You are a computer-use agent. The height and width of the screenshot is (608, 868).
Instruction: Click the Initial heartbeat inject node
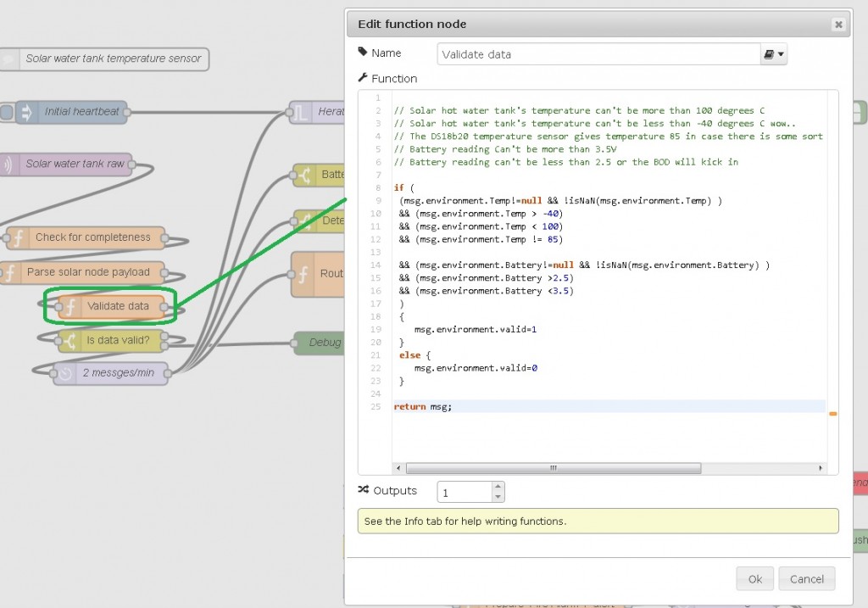(71, 112)
